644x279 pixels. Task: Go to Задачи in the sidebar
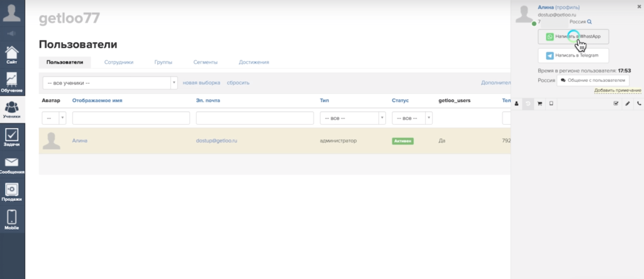pos(12,137)
